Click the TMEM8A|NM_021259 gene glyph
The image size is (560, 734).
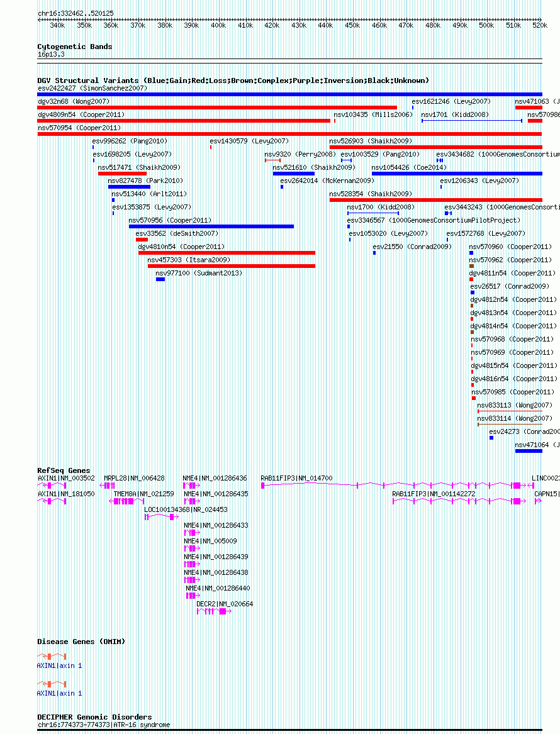127,501
